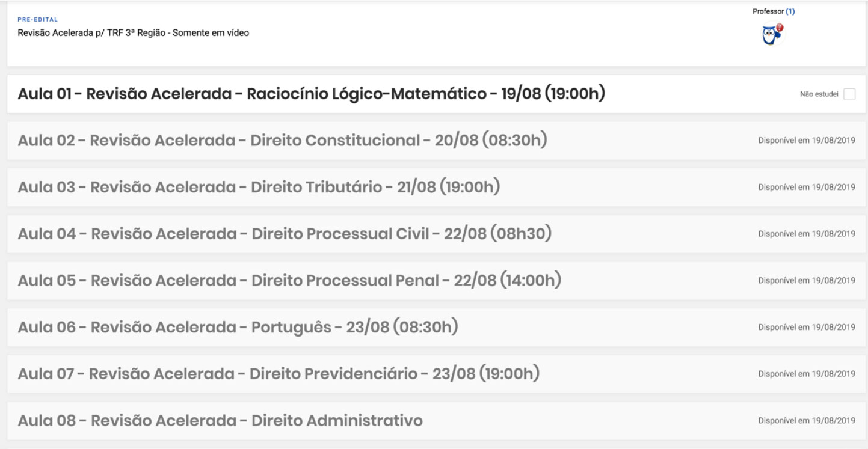Viewport: 868px width, 449px height.
Task: Click 'Disponível em 19/08/2019' on Aula 03
Action: click(x=807, y=187)
